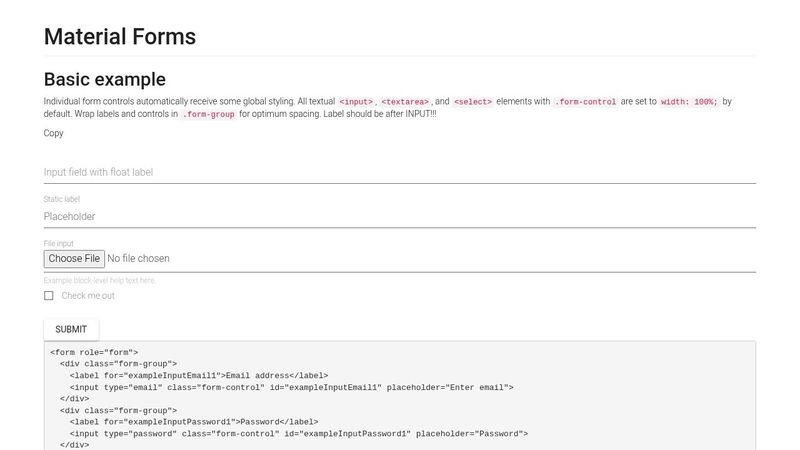
Task: Click the .form-control code snippet
Action: [x=585, y=102]
